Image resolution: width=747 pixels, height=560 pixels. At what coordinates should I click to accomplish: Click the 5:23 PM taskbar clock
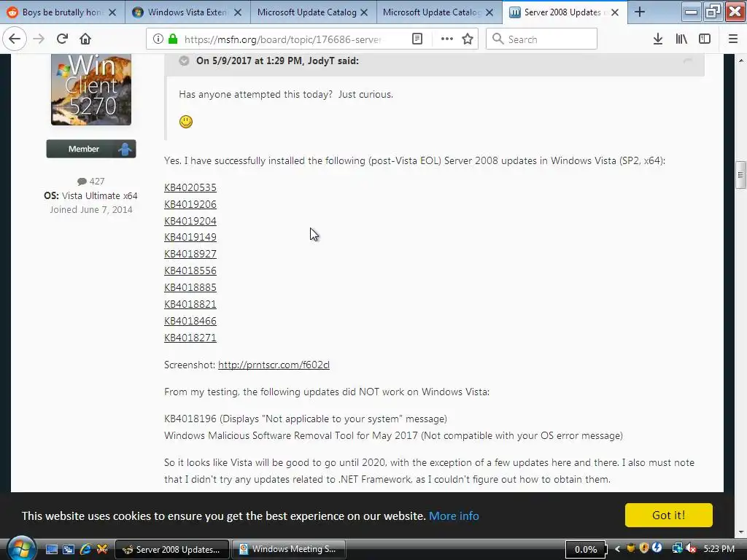tap(719, 548)
